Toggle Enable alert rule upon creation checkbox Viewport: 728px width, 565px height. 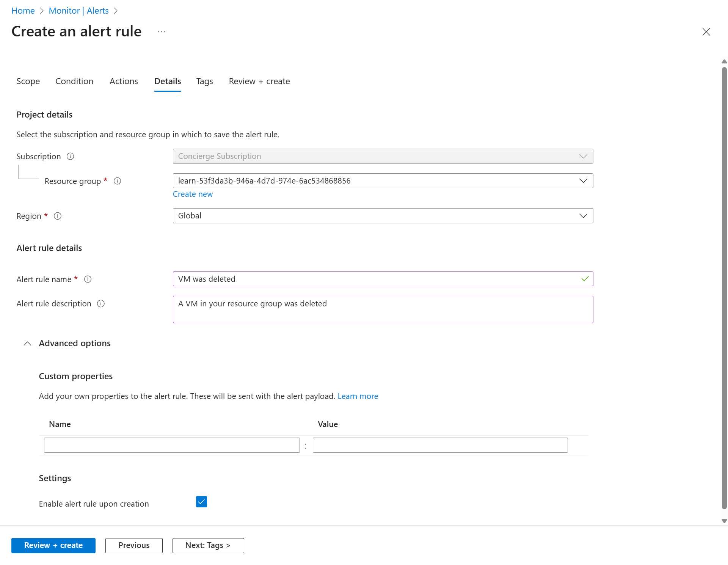click(x=201, y=502)
